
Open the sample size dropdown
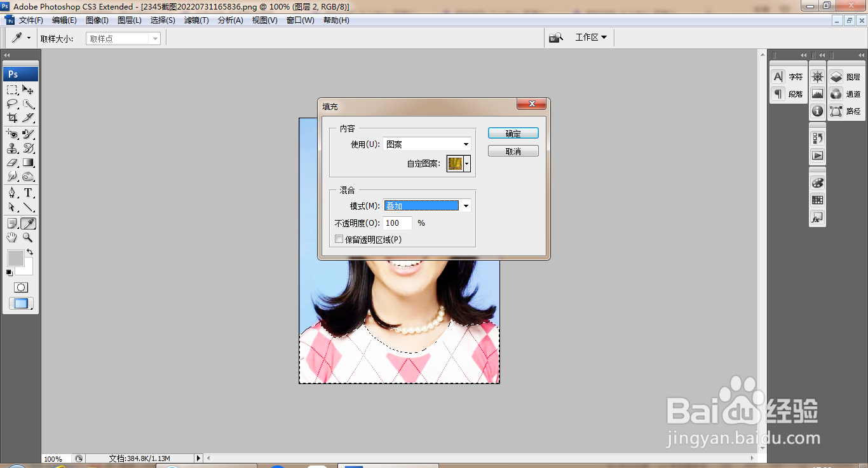[x=123, y=39]
